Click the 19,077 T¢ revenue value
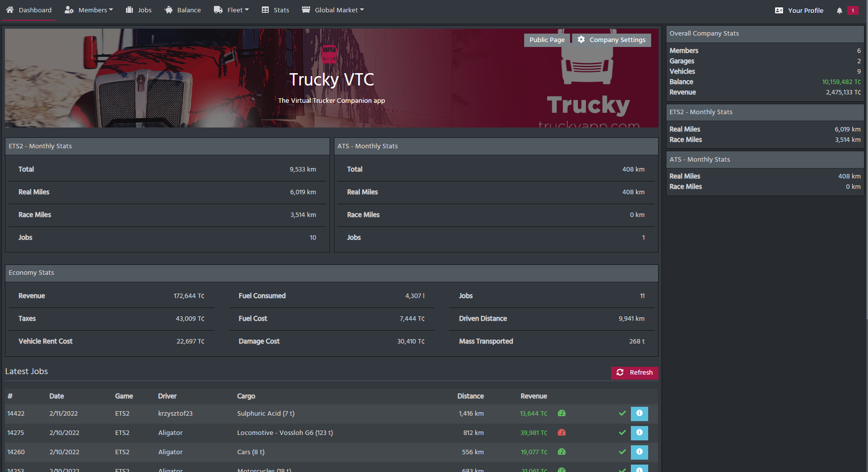The image size is (868, 472). tap(534, 452)
